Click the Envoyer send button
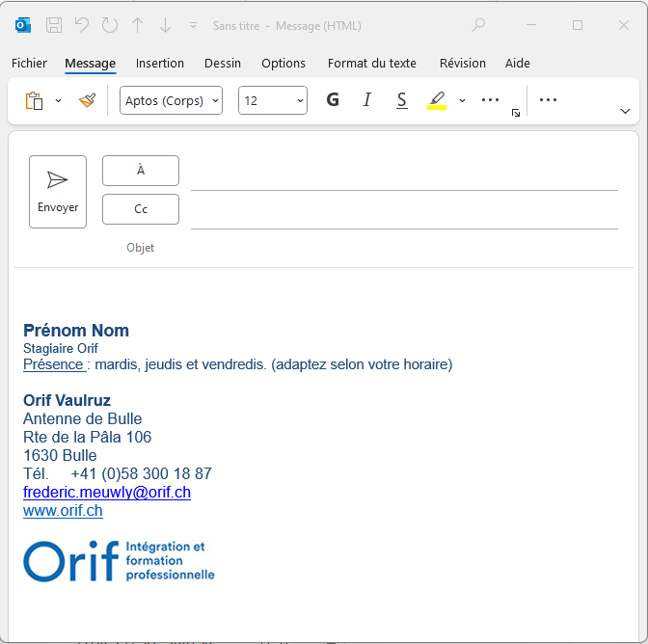This screenshot has height=644, width=648. tap(58, 192)
